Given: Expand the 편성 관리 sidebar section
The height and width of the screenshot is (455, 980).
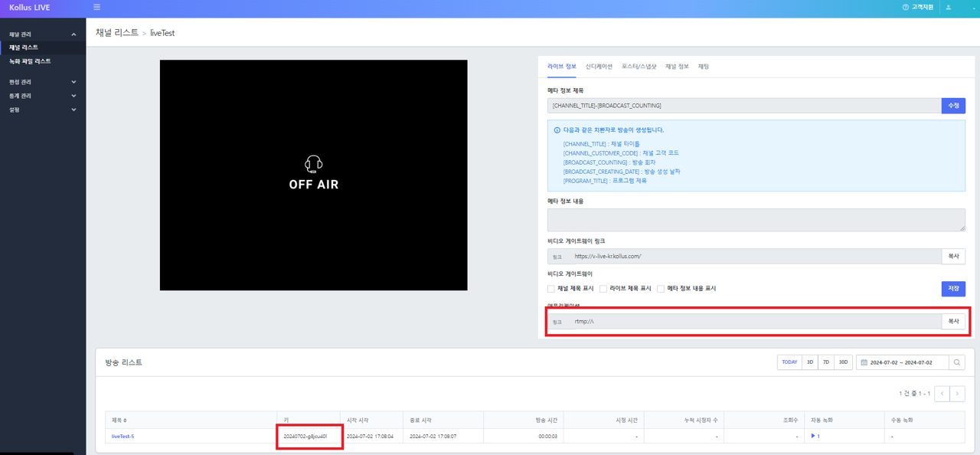Looking at the screenshot, I should click(73, 82).
